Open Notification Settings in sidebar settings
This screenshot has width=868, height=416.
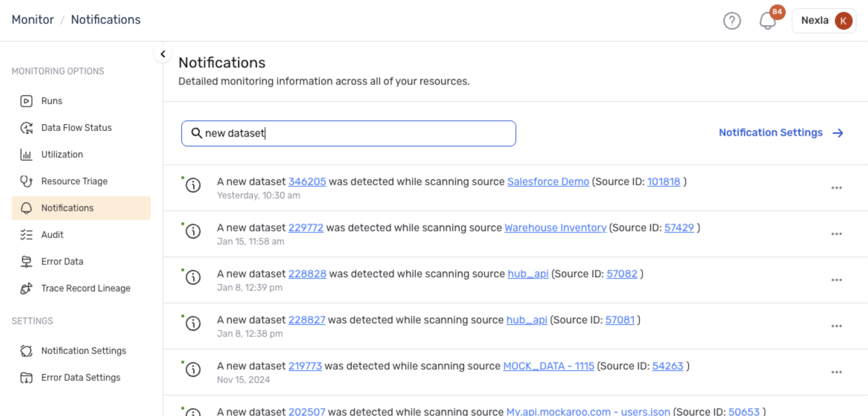(83, 351)
